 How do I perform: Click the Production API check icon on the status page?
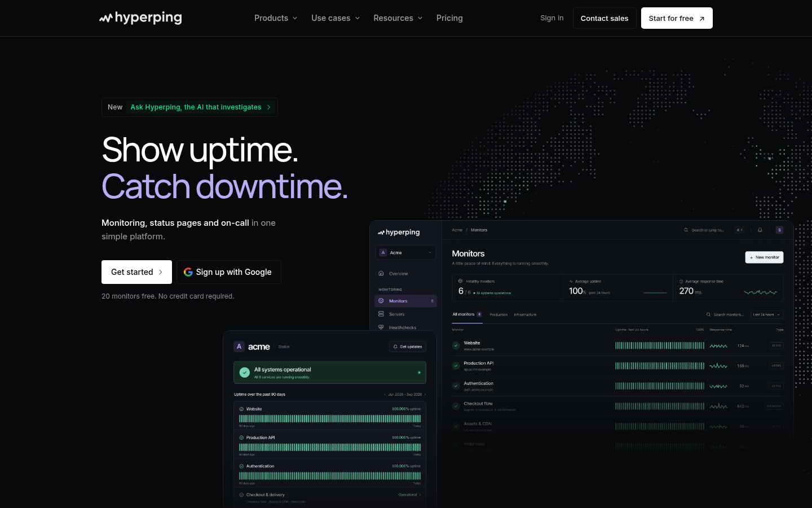241,437
